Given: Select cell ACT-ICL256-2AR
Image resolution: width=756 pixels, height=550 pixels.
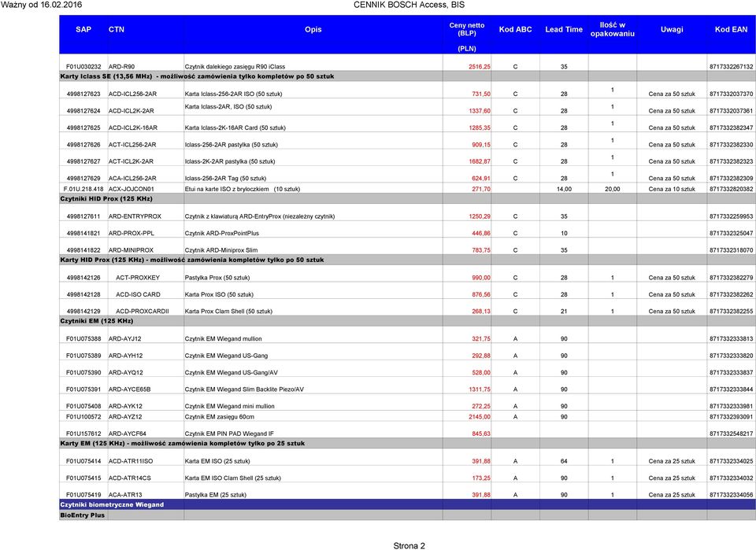Looking at the screenshot, I should tap(132, 145).
